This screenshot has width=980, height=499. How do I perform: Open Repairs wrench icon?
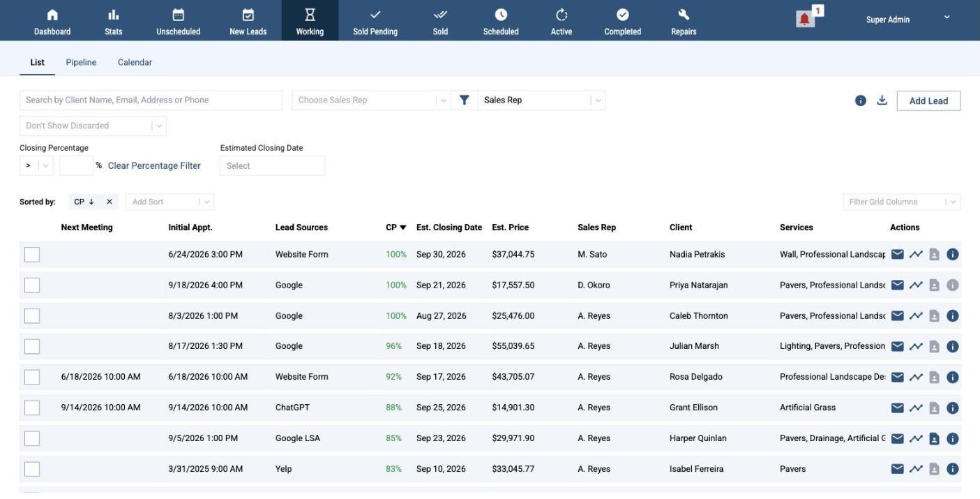(684, 15)
